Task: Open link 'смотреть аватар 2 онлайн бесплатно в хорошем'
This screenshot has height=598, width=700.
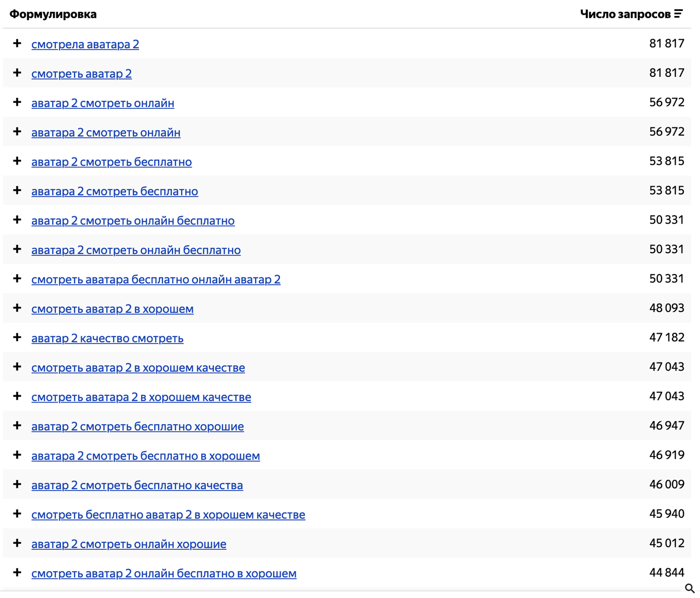Action: (x=164, y=573)
